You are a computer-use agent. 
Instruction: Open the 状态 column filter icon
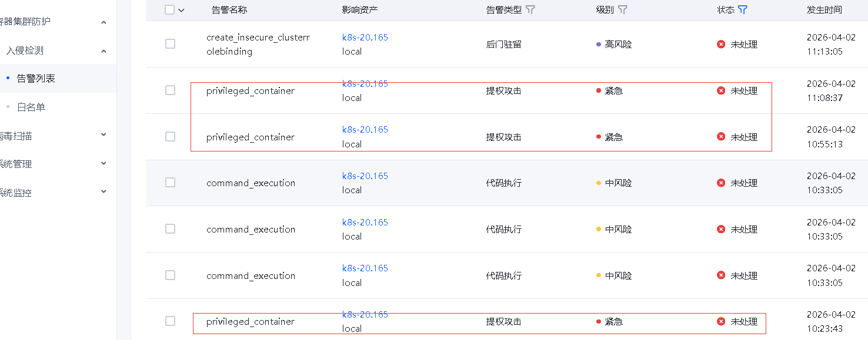(x=743, y=10)
